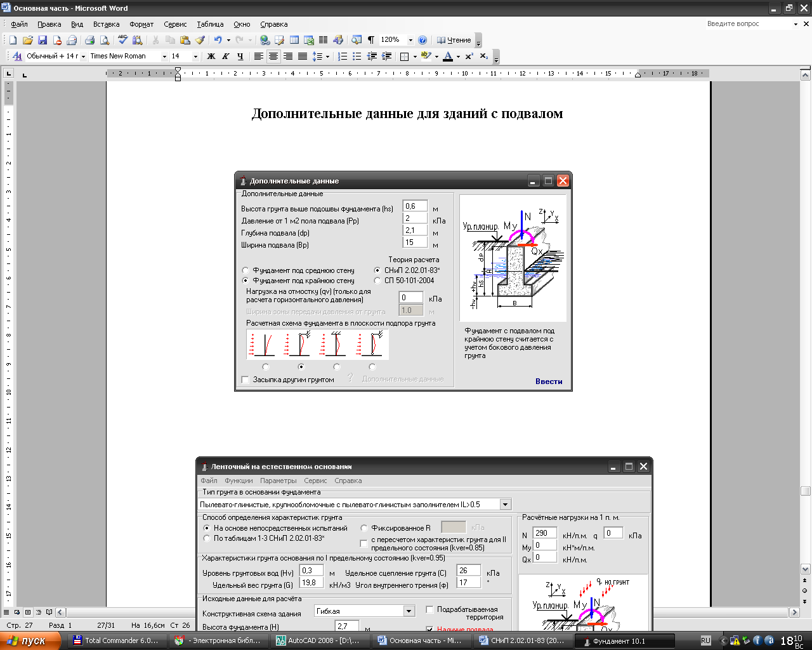This screenshot has width=812, height=650.
Task: Expand the undo history dropdown arrow
Action: [228, 40]
